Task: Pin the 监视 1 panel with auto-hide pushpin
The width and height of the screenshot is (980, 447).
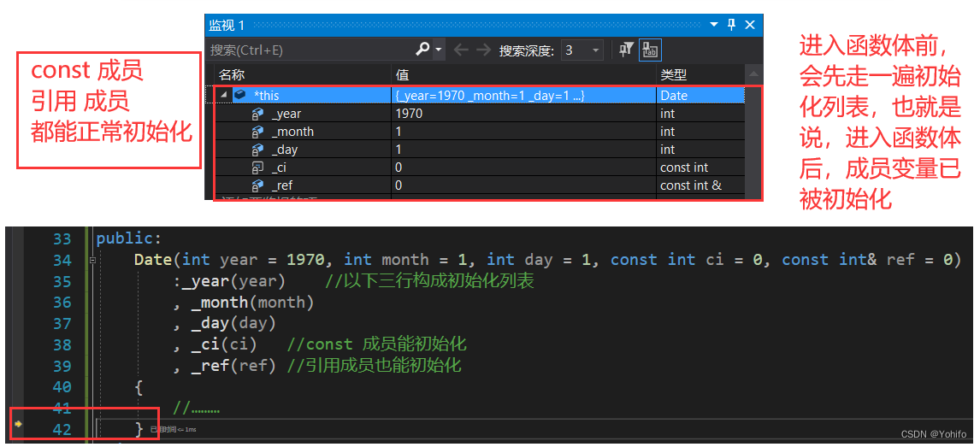Action: pyautogui.click(x=732, y=25)
